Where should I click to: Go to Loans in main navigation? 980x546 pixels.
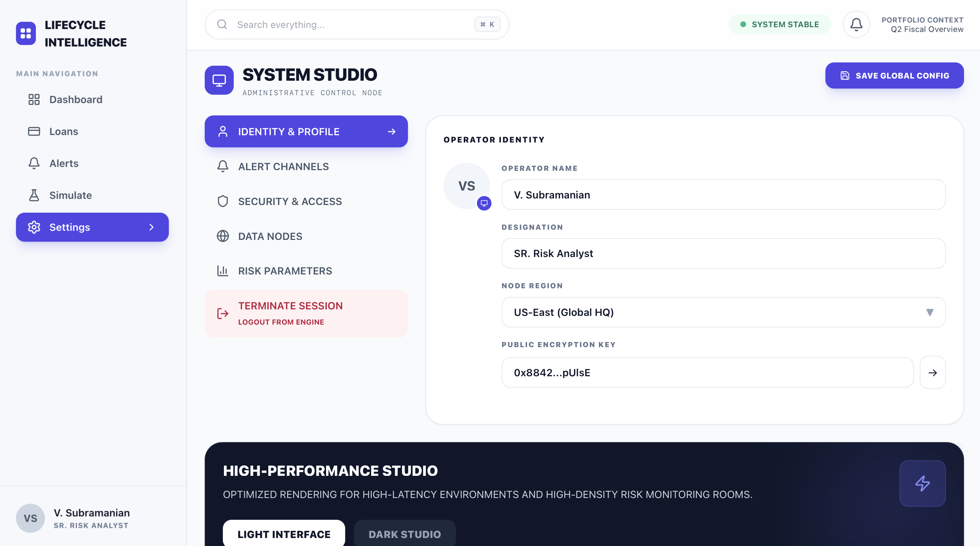coord(64,131)
